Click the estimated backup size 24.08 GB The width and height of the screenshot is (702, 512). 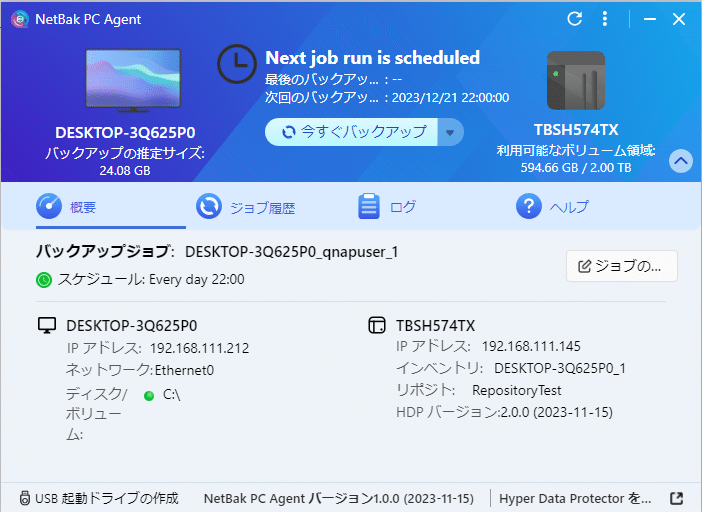125,171
